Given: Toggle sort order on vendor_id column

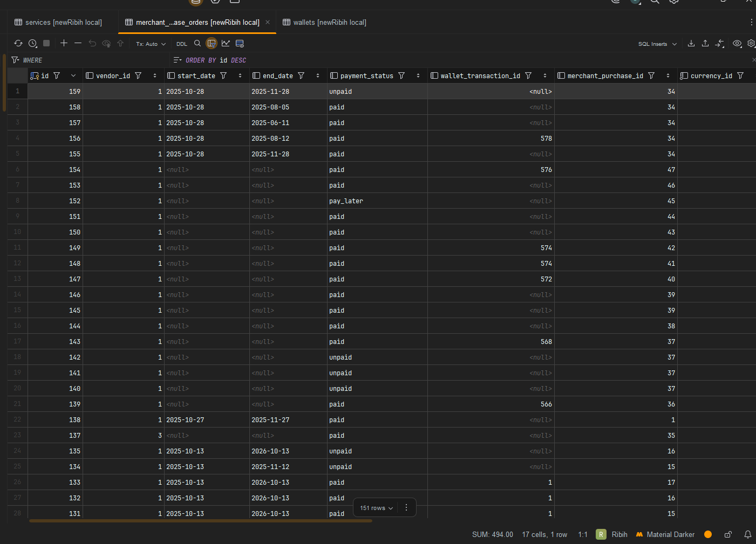Looking at the screenshot, I should tap(155, 76).
